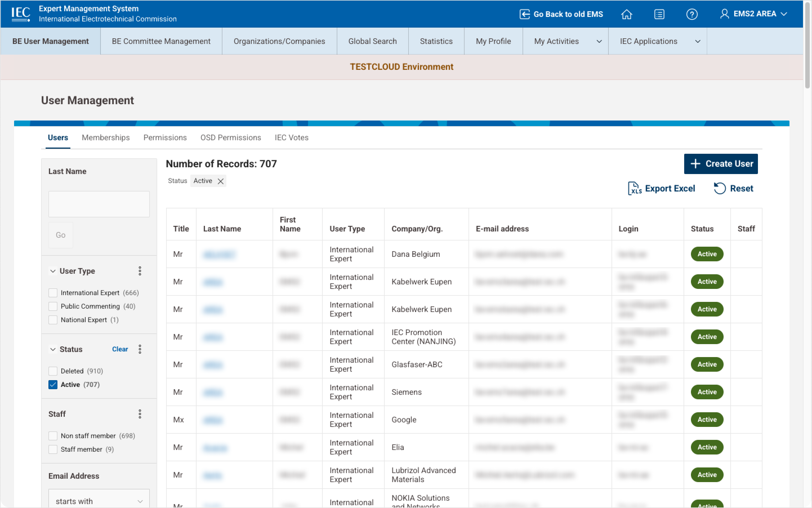This screenshot has width=812, height=508.
Task: Open the Statistics menu item
Action: pos(436,41)
